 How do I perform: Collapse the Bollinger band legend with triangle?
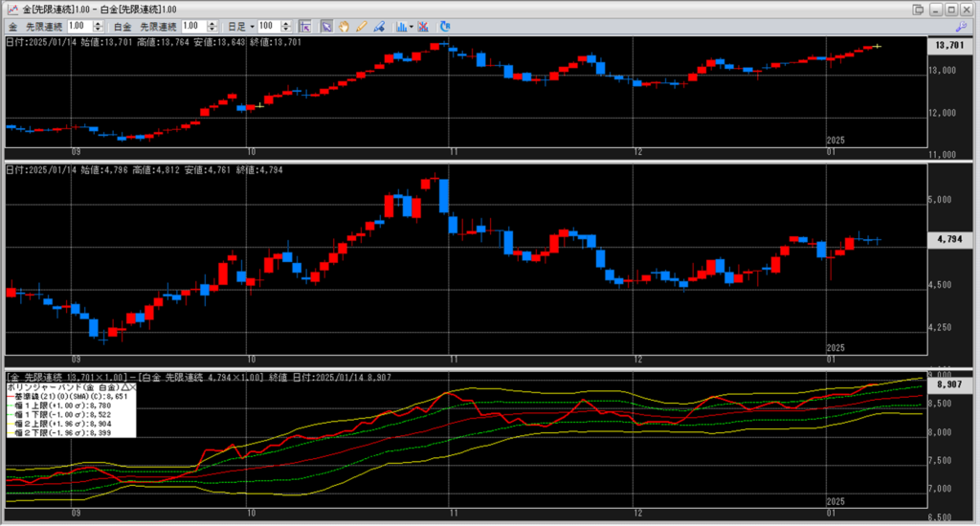coord(123,386)
